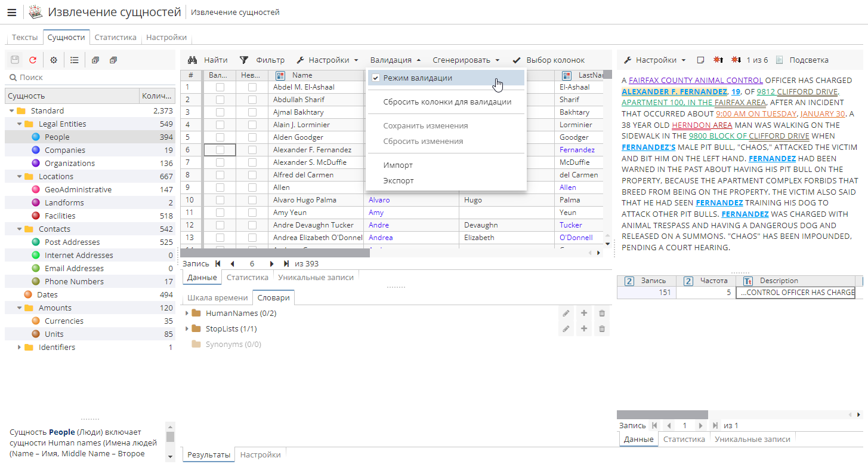868x467 pixels.
Task: Collapse the Locations folder
Action: (19, 177)
